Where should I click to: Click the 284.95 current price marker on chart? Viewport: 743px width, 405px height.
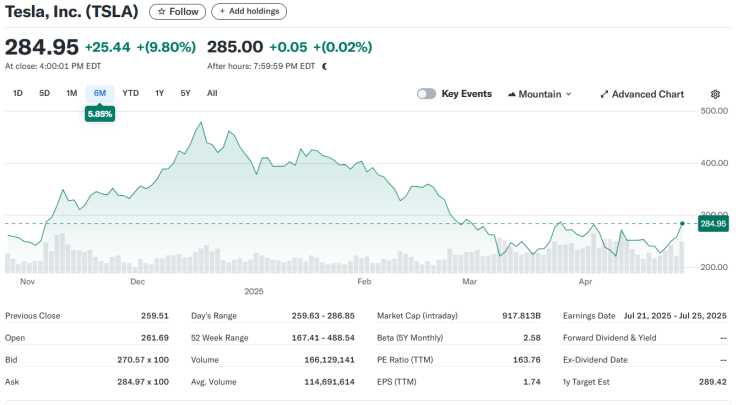[713, 224]
